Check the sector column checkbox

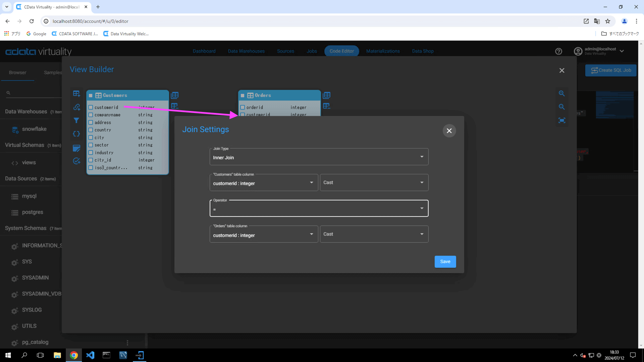point(91,145)
